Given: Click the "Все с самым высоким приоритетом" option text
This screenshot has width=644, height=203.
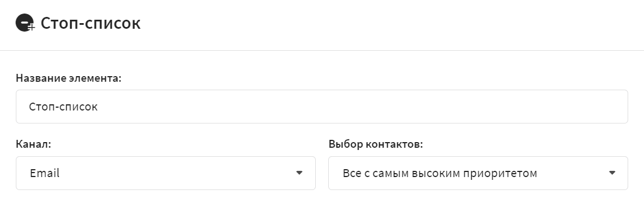Looking at the screenshot, I should [440, 174].
